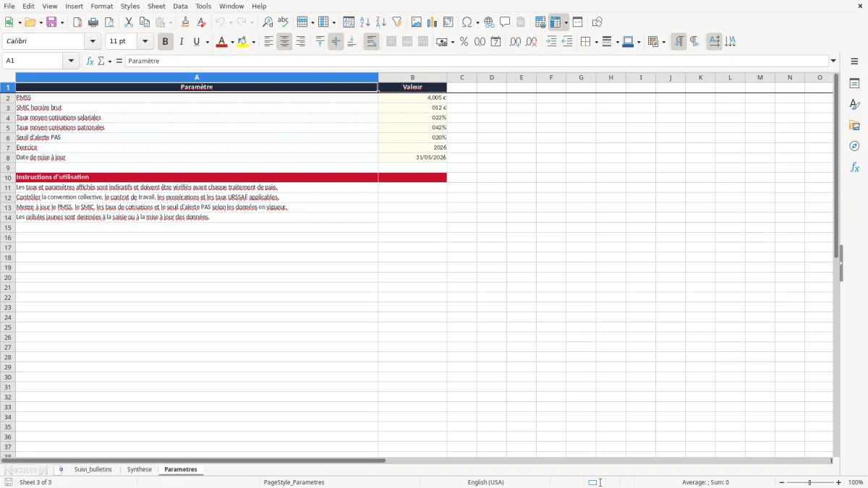Click the zoom in plus button

[839, 482]
